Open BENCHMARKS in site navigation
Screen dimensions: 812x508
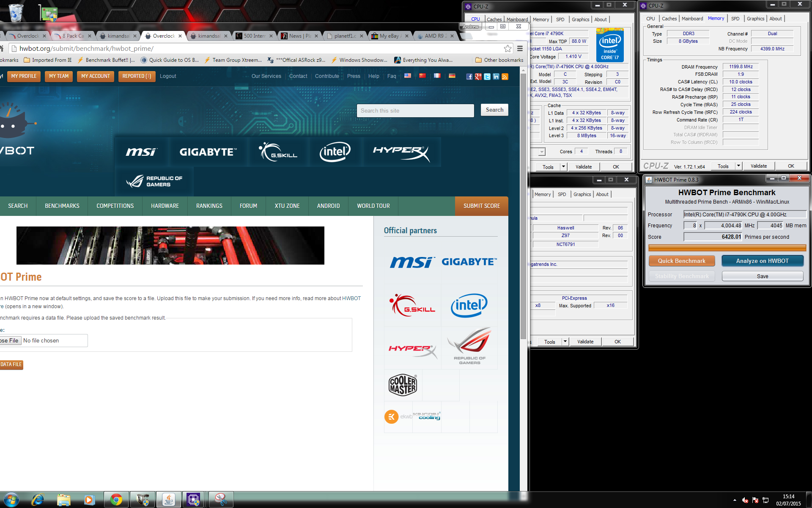(62, 206)
